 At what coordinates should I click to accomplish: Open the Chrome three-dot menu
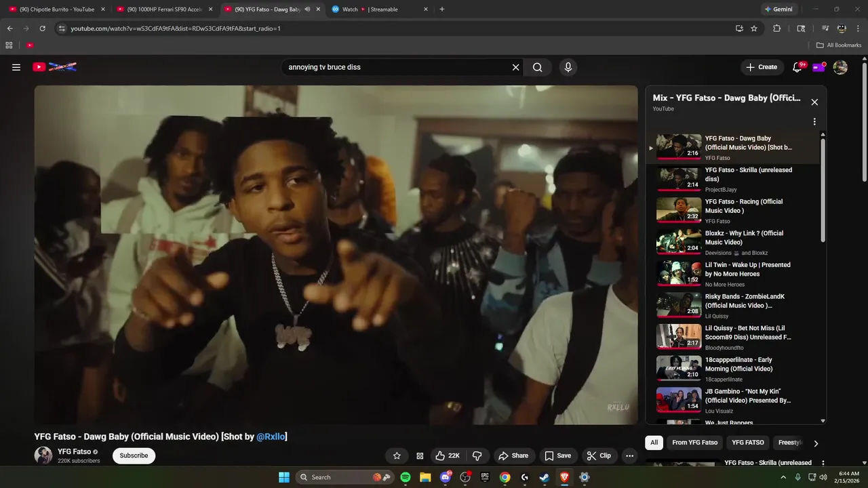click(858, 28)
